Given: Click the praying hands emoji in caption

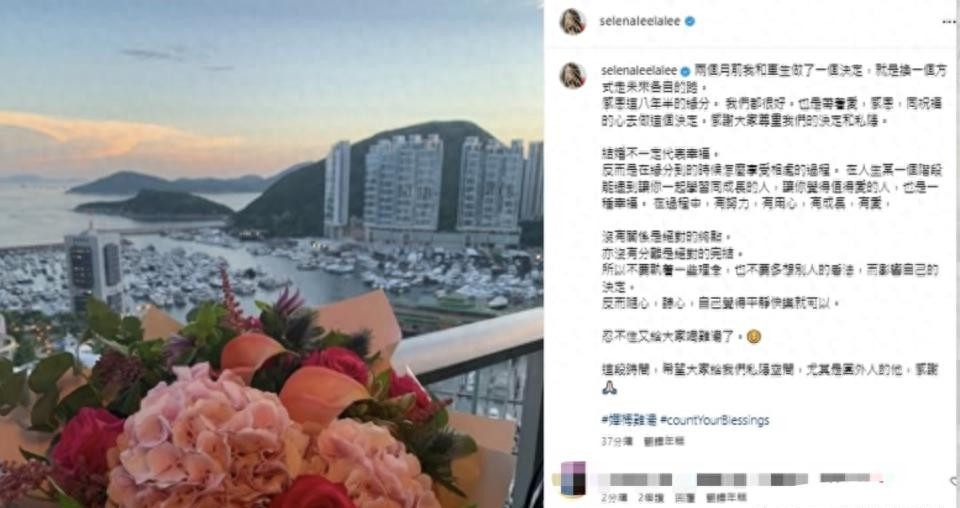Looking at the screenshot, I should click(x=609, y=387).
